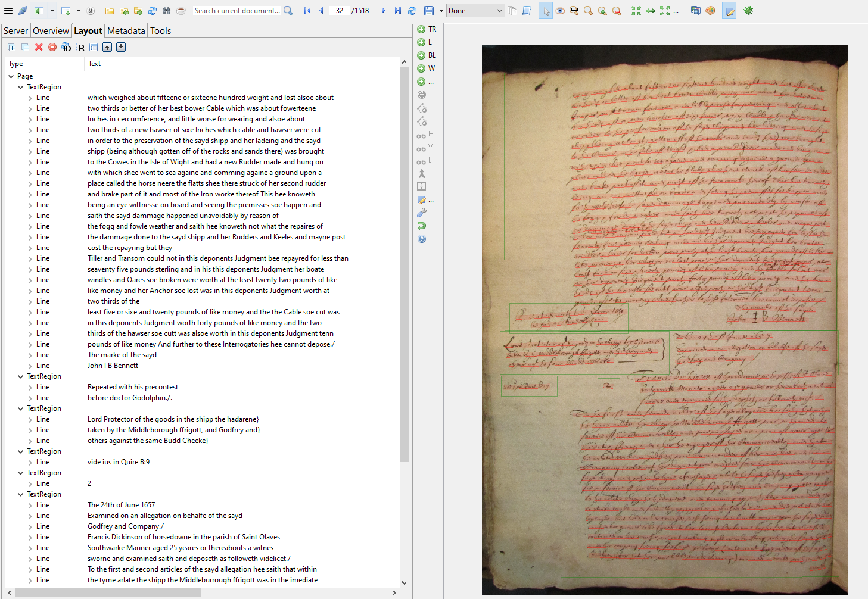The height and width of the screenshot is (599, 868).
Task: Open the Done status dropdown
Action: click(475, 11)
